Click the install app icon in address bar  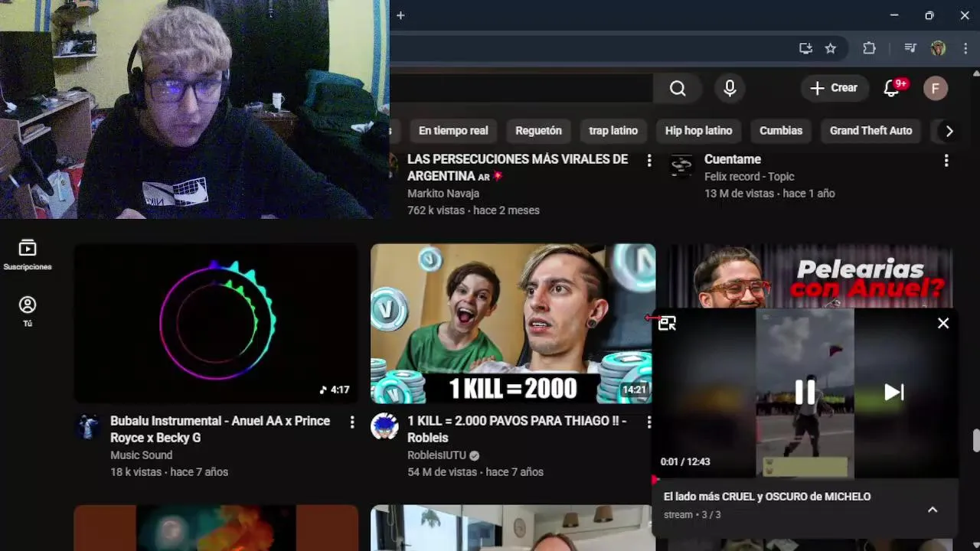tap(805, 48)
